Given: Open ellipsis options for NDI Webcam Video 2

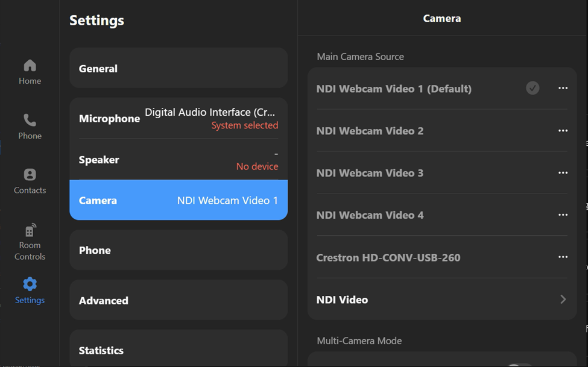Looking at the screenshot, I should 563,131.
